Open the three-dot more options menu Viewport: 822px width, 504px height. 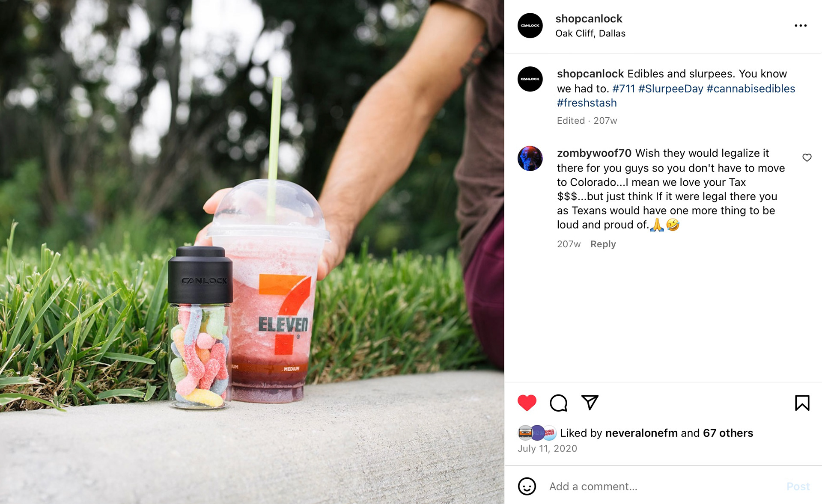800,26
